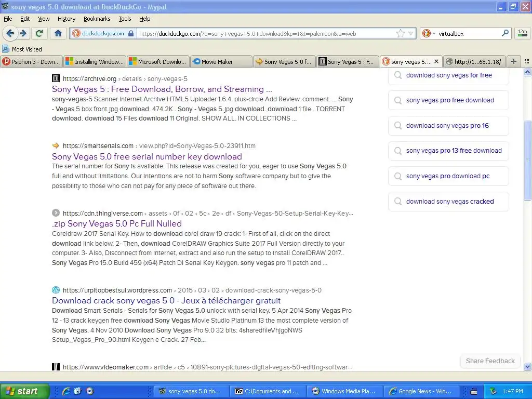Click the page scrollbar down arrow
Image resolution: width=532 pixels, height=399 pixels.
click(x=527, y=367)
